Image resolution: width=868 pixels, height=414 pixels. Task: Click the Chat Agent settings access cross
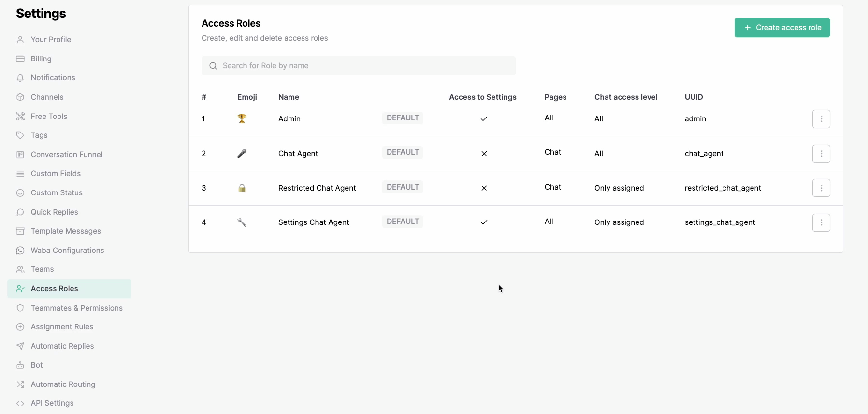click(x=484, y=154)
